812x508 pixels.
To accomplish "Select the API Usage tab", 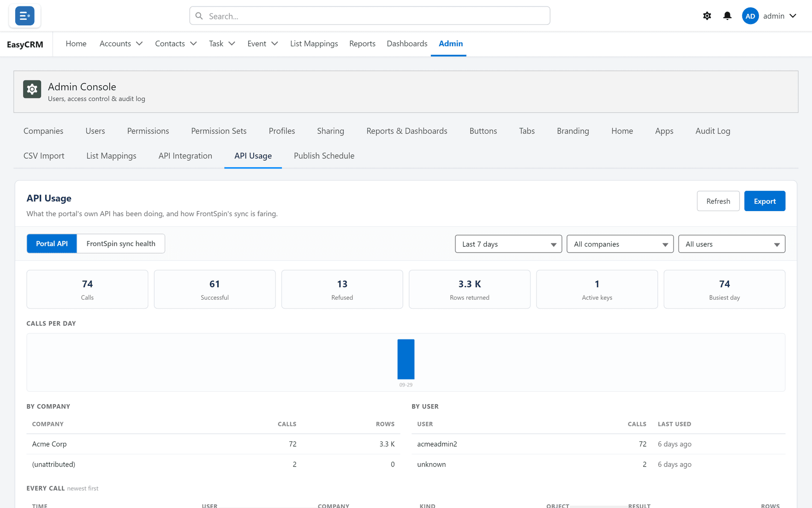I will (x=253, y=156).
